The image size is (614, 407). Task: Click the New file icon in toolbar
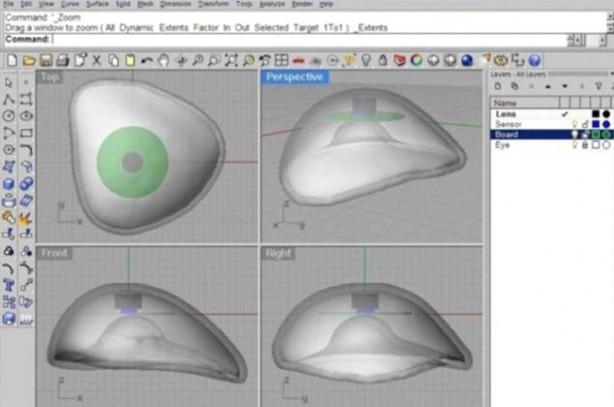tap(11, 61)
